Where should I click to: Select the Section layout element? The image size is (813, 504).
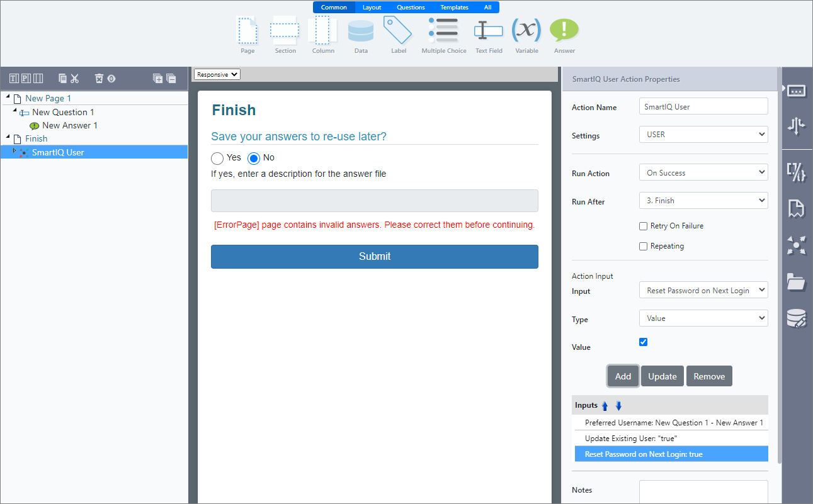tap(285, 35)
